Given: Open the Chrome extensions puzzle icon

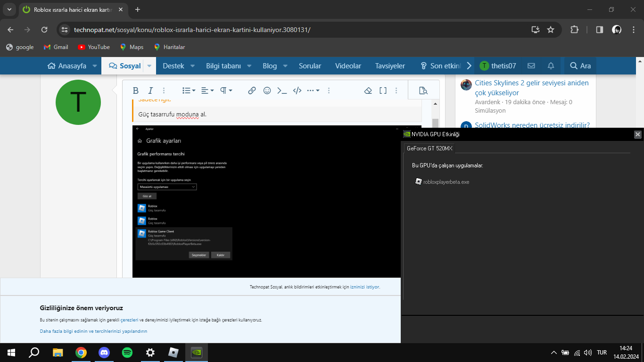Looking at the screenshot, I should point(574,30).
